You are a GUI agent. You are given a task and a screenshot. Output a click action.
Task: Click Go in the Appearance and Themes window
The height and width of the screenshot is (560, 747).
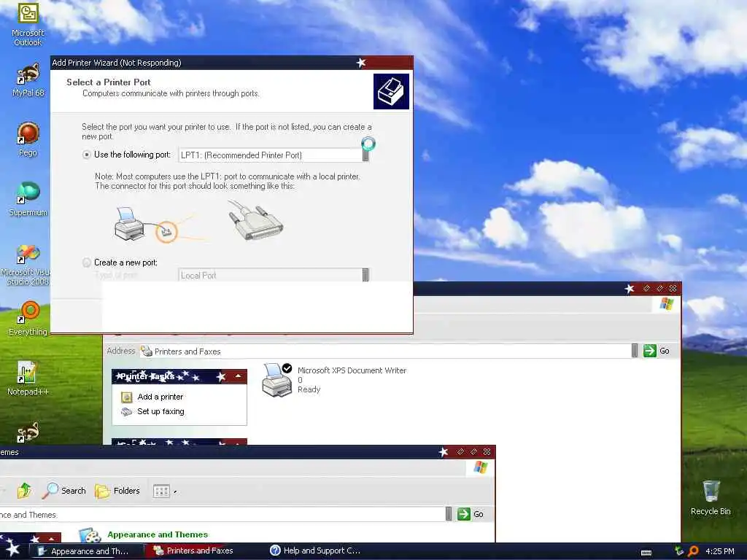(471, 514)
